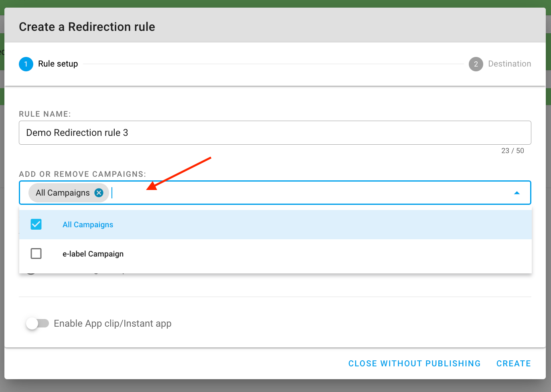Click the checkmark icon beside All Campaigns
551x392 pixels.
click(36, 224)
